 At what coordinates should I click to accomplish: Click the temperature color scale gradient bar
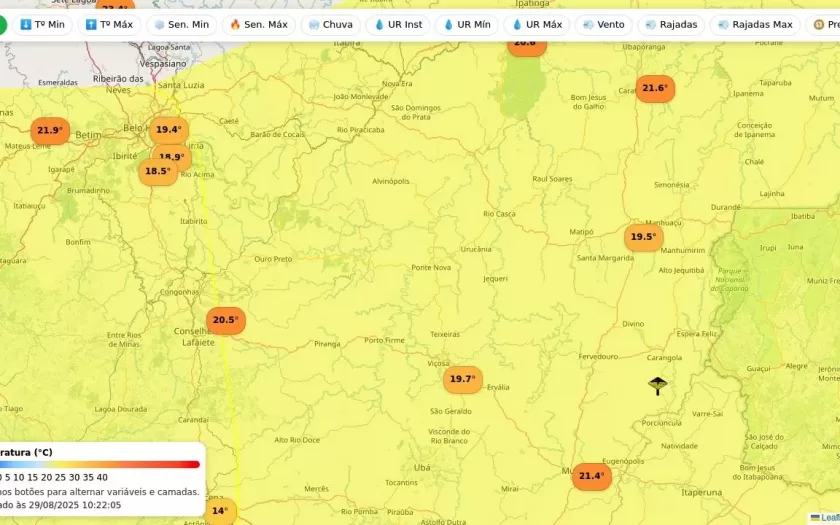coord(100,464)
